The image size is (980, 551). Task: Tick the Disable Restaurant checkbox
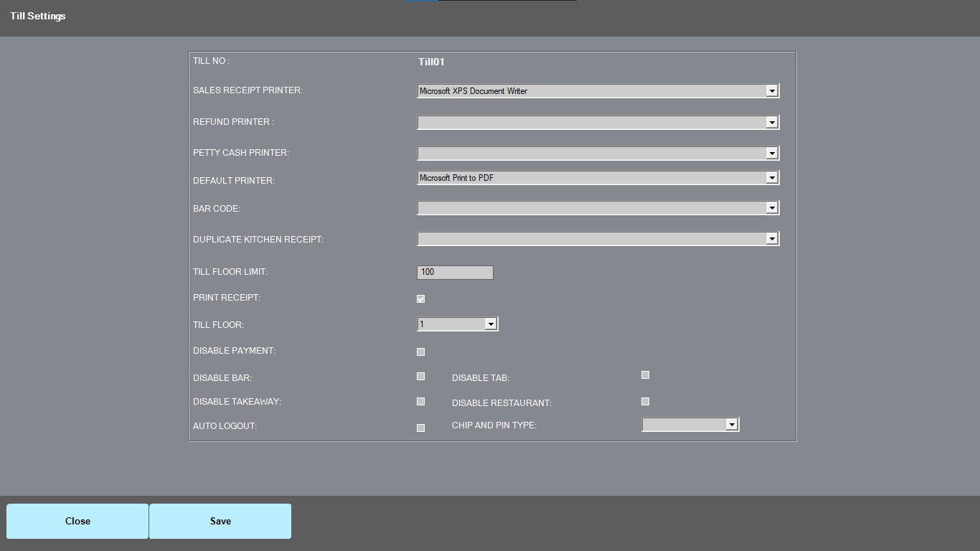645,401
